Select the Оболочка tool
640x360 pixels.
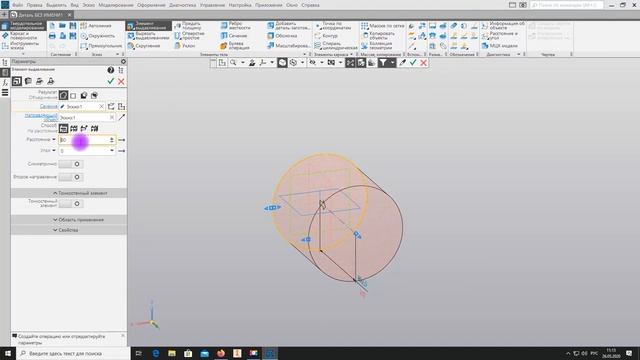tap(282, 36)
